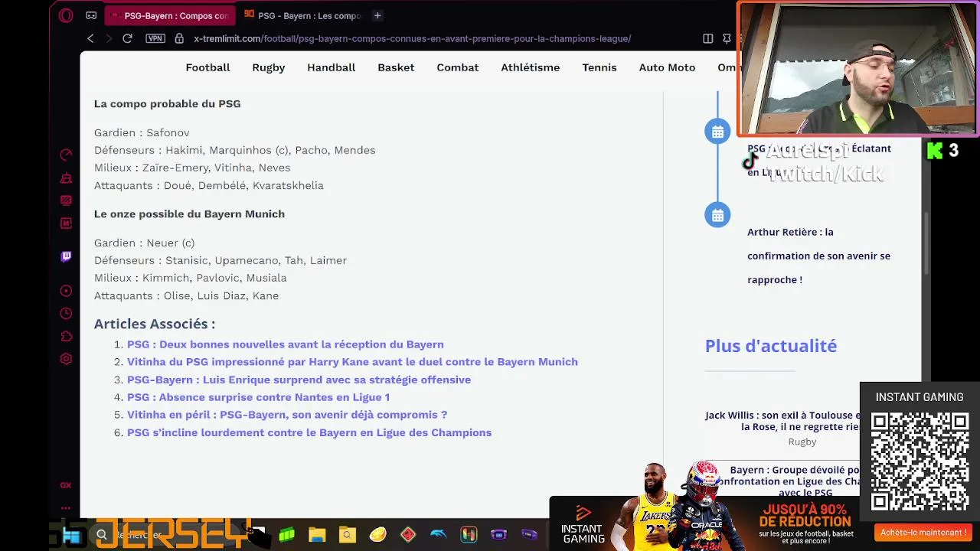This screenshot has height=551, width=980.
Task: Open the Rugby menu section
Action: click(x=269, y=67)
